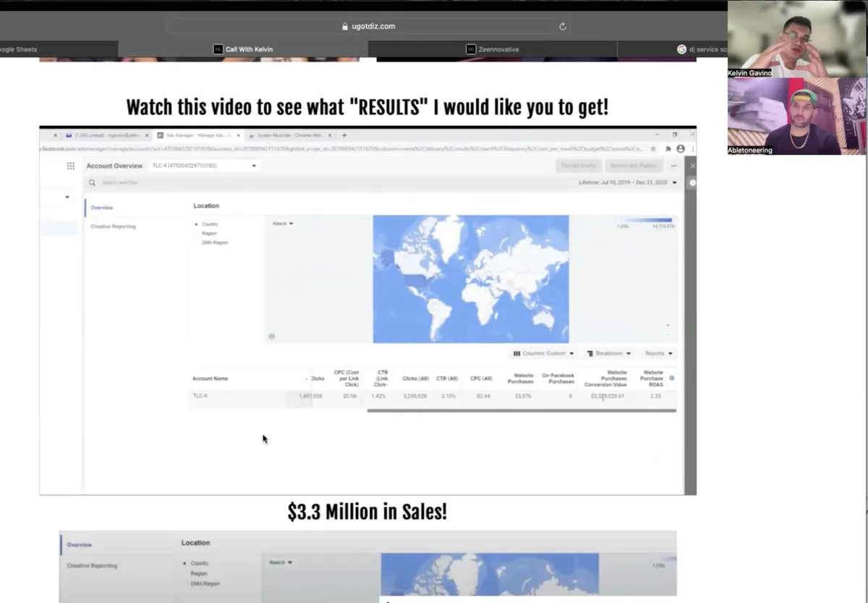Click the info icon below the map
Viewport: 868px width, 603px height.
click(272, 336)
